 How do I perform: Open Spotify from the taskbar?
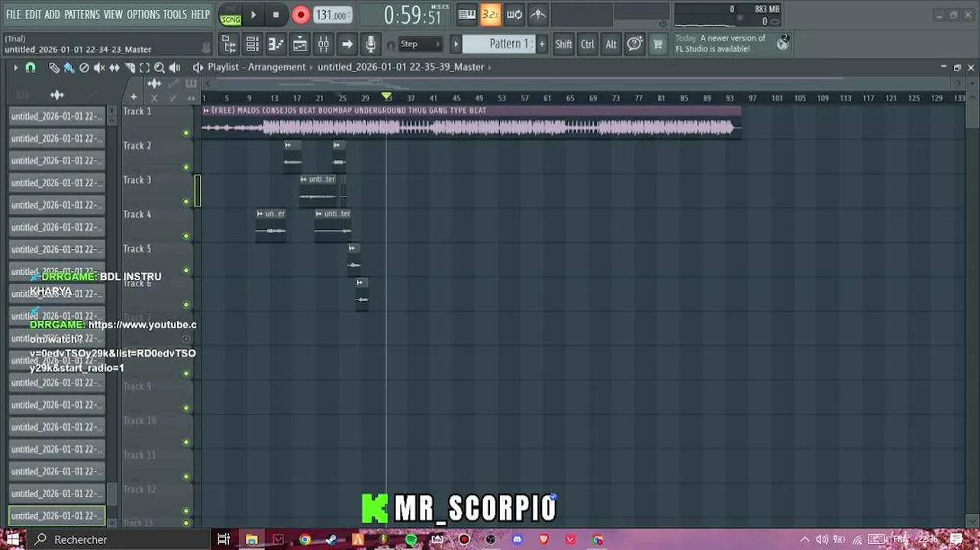point(411,539)
